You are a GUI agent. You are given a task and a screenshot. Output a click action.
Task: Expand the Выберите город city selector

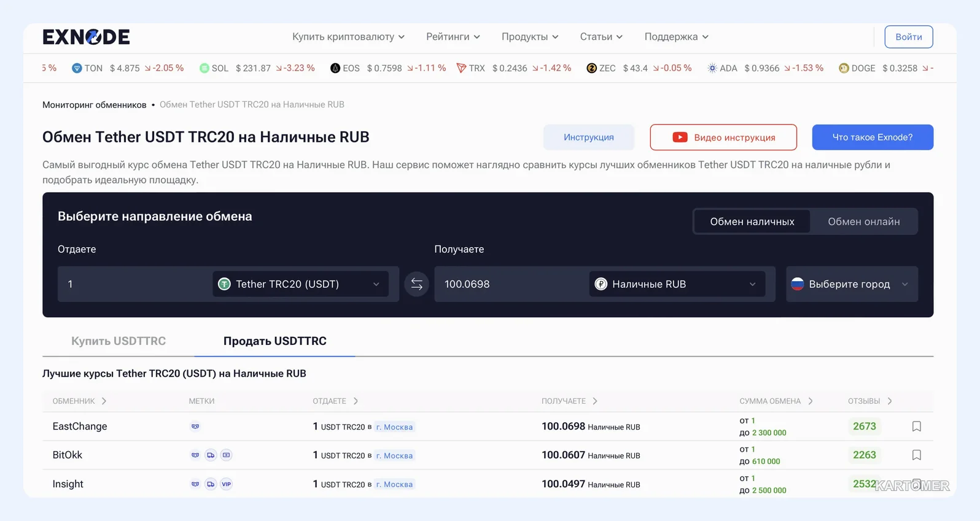coord(852,284)
